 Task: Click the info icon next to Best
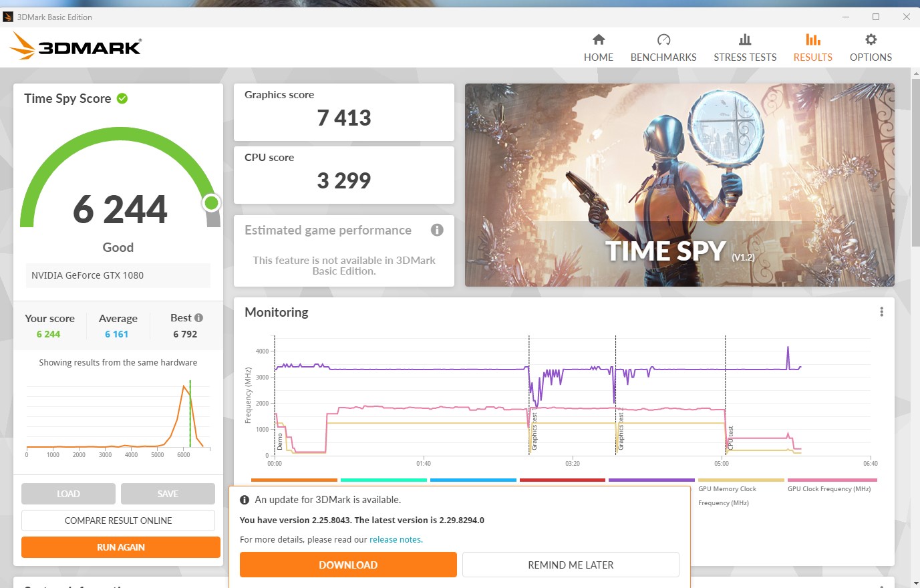click(198, 318)
